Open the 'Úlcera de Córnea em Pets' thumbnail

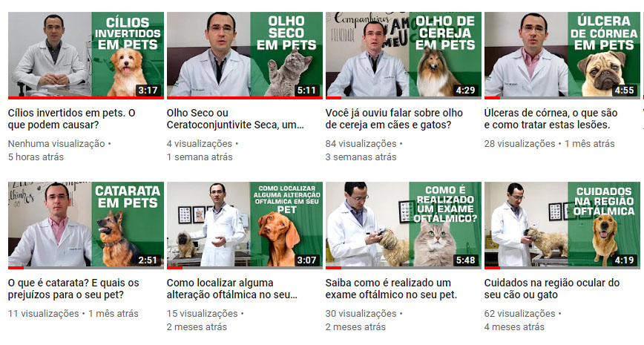562,56
